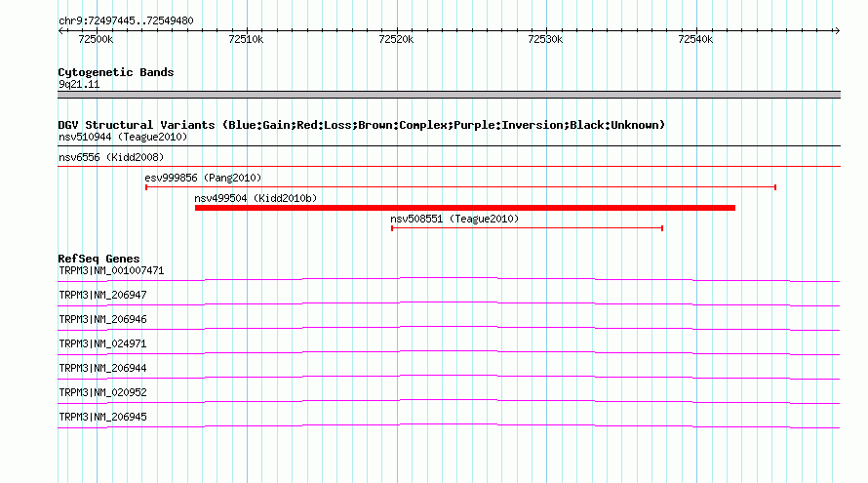
Task: Click the thick red nsv499504 loss bar
Action: click(465, 208)
